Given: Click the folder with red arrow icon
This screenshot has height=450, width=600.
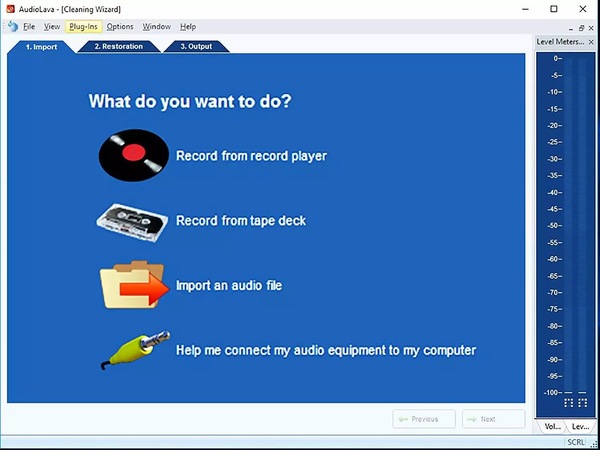Looking at the screenshot, I should (134, 285).
